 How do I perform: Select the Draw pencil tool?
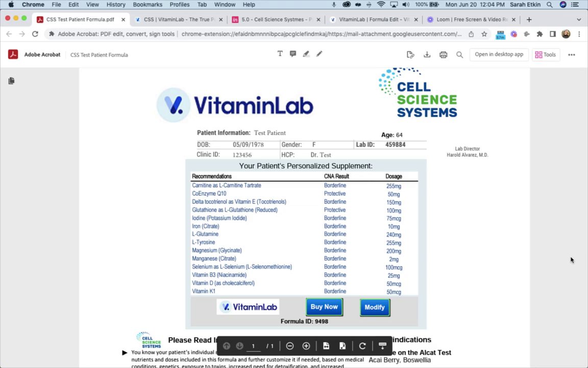click(x=319, y=54)
